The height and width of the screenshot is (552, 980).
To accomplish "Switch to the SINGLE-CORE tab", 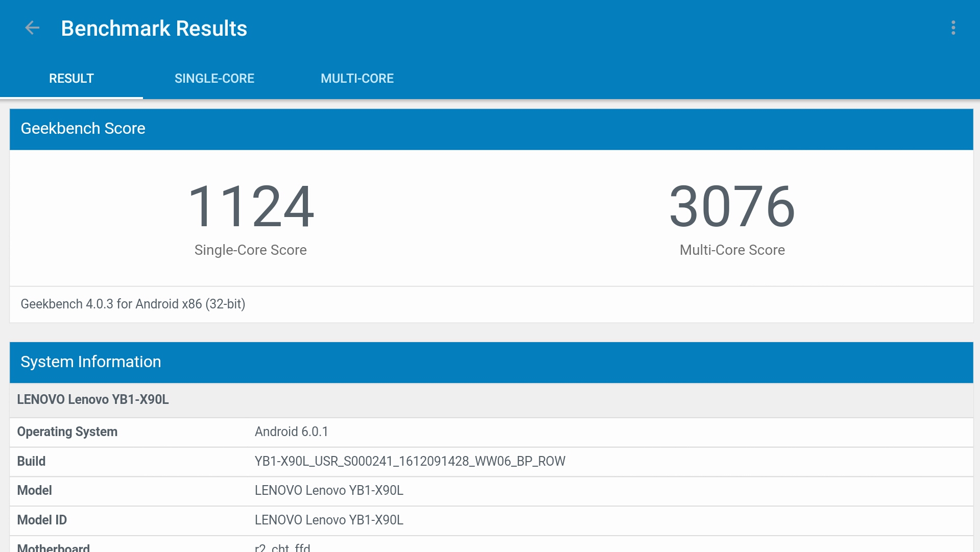I will (214, 79).
